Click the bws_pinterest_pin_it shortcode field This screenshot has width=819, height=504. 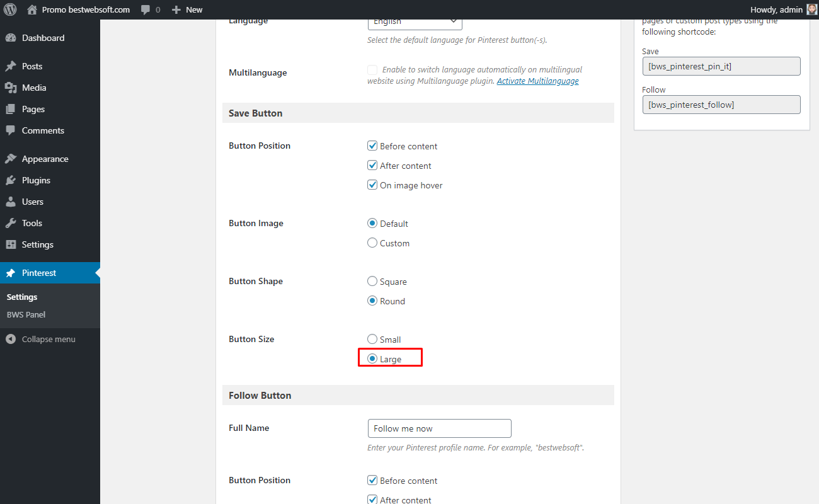coord(721,66)
